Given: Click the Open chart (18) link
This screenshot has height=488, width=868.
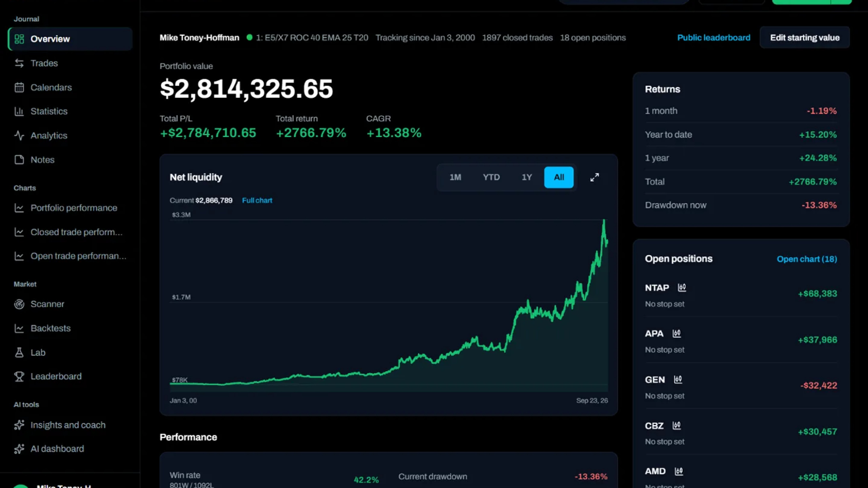Looking at the screenshot, I should (807, 259).
